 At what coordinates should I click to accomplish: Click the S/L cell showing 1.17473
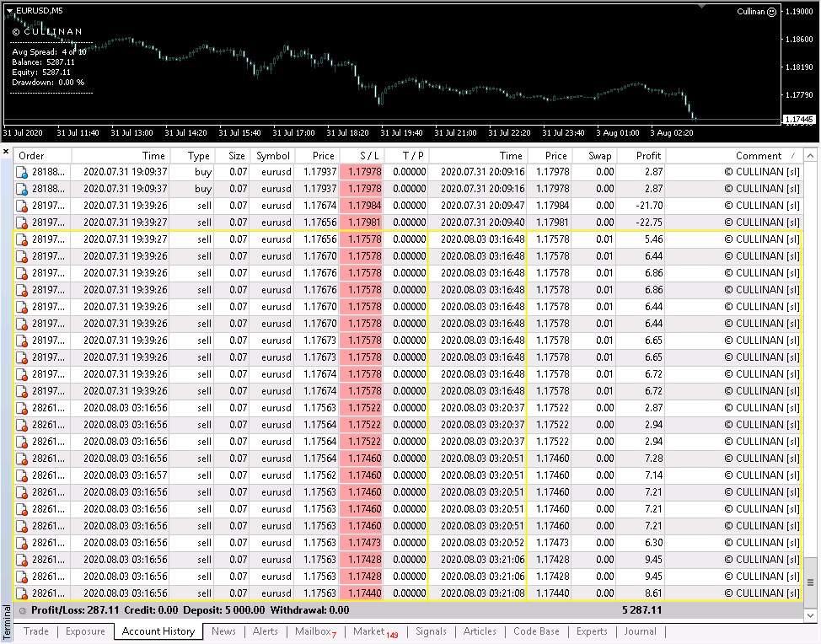coord(362,544)
